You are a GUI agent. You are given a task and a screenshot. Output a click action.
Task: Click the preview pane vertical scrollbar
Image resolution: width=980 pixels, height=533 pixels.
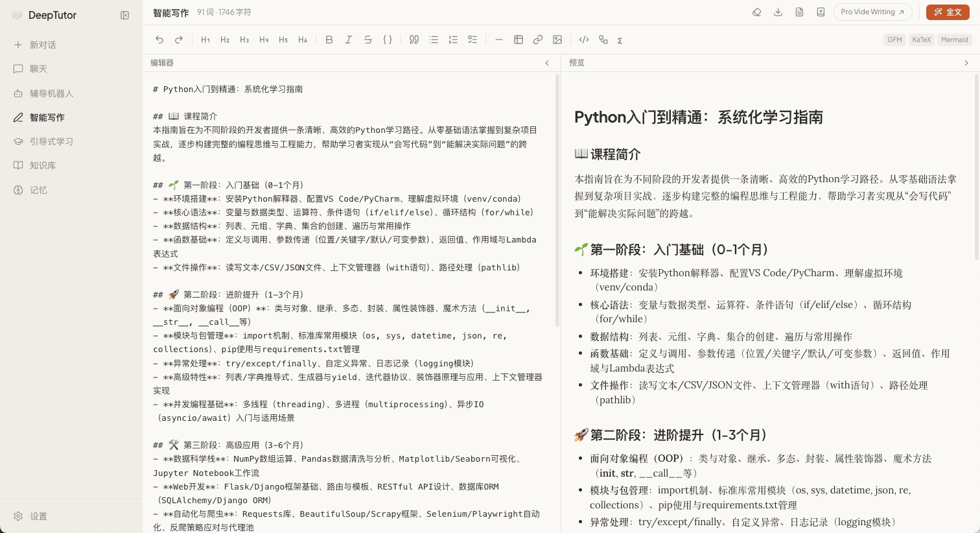977,167
